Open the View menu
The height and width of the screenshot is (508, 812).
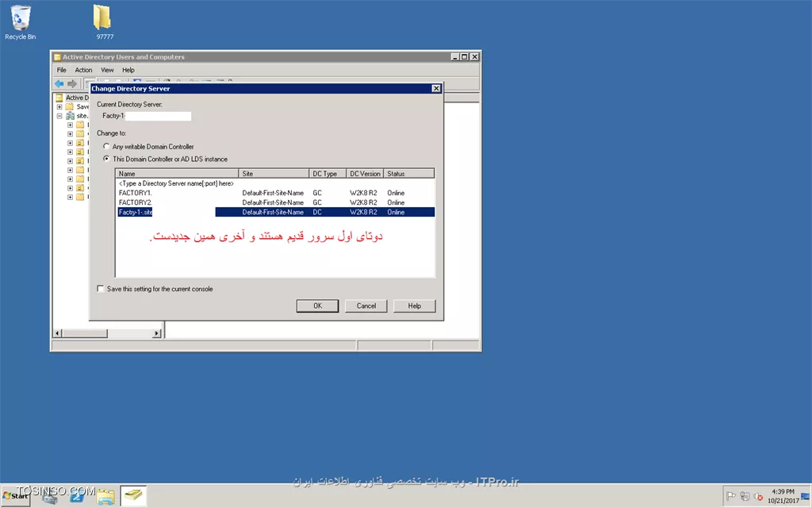[x=107, y=70]
